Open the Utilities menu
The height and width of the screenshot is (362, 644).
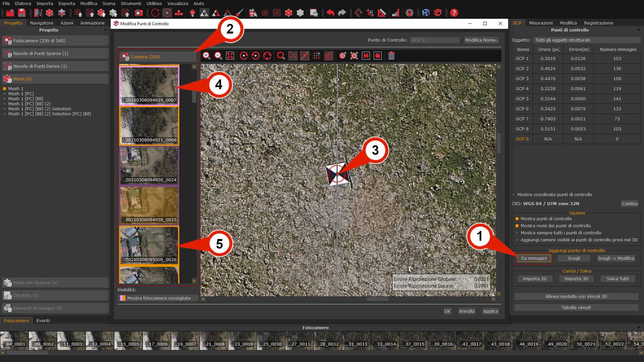click(x=154, y=3)
